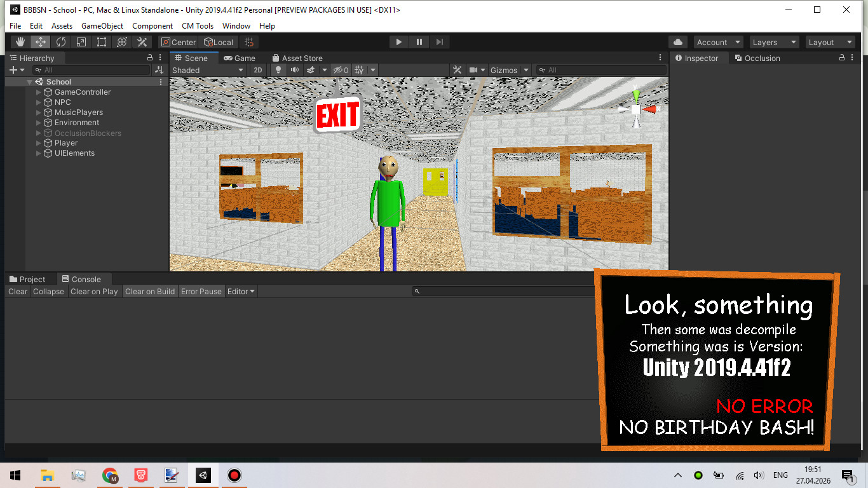Image resolution: width=868 pixels, height=488 pixels.
Task: Expand the GameController object
Action: [x=39, y=92]
